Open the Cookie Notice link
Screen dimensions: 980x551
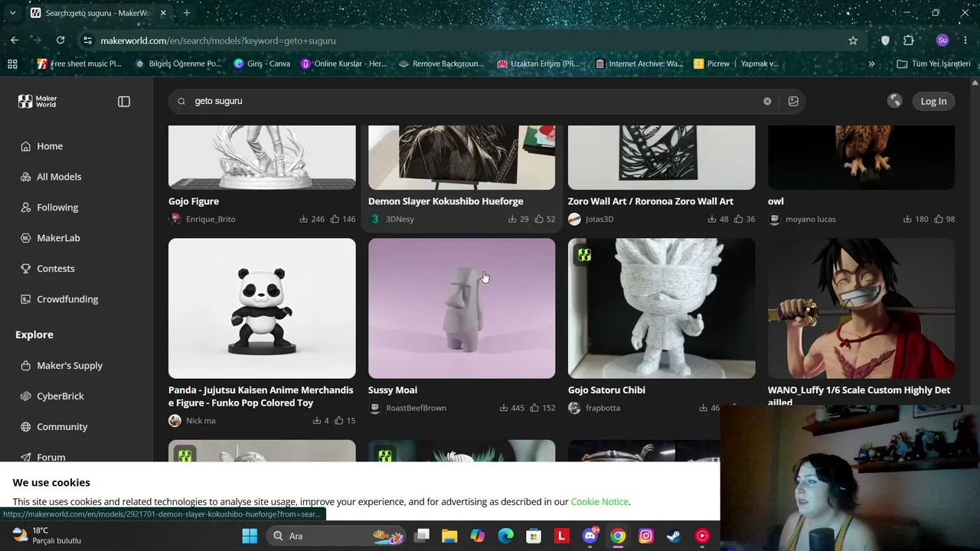(599, 502)
